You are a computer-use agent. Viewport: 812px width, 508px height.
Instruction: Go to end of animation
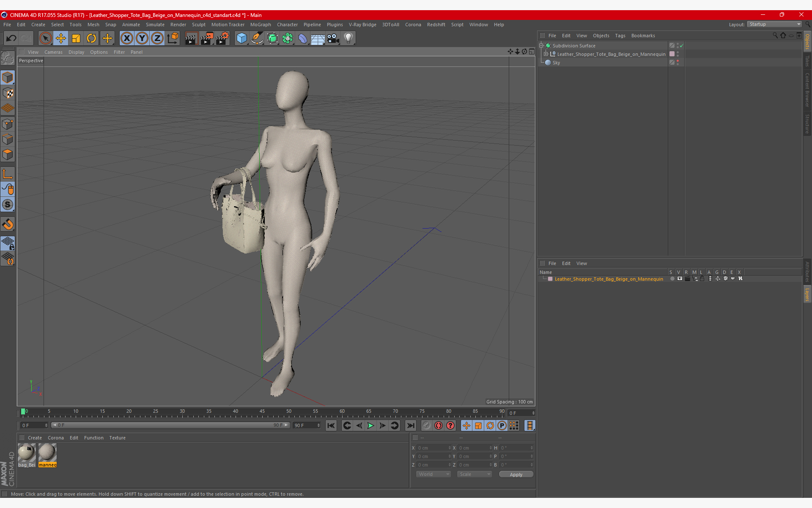[x=410, y=425]
